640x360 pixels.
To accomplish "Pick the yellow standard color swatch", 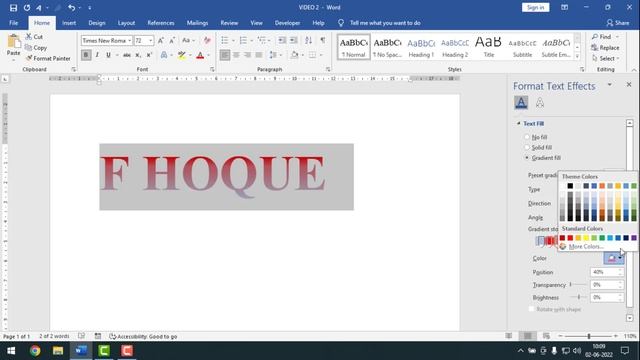I will click(586, 238).
